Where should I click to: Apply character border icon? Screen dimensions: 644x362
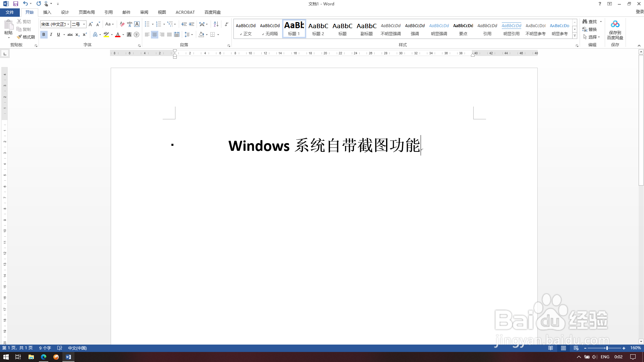click(x=137, y=24)
